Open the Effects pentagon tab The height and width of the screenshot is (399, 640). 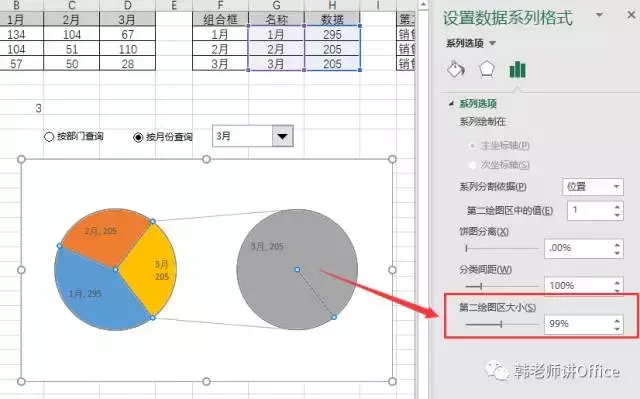pos(487,69)
